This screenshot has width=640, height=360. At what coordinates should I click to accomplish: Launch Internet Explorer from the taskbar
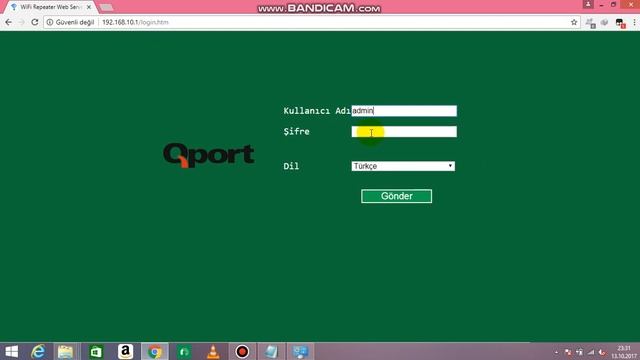(x=38, y=351)
